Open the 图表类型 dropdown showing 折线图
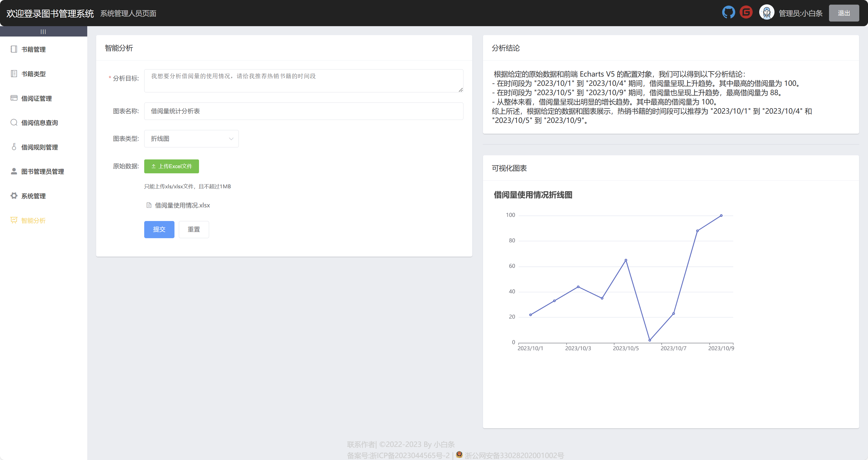 point(191,139)
